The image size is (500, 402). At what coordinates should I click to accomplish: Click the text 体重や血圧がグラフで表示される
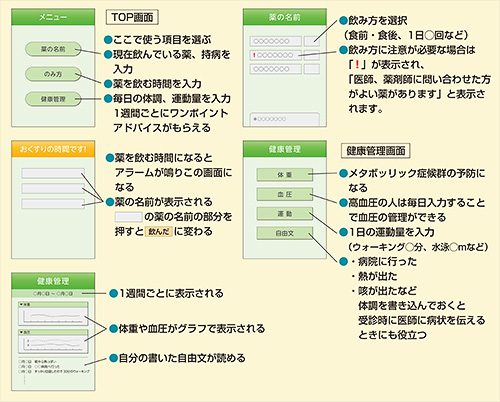click(x=192, y=329)
